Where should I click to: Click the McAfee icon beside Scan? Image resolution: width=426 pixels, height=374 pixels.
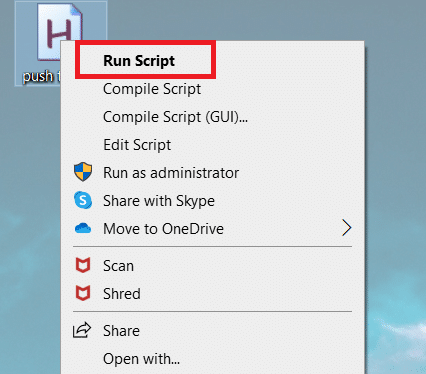coord(83,265)
